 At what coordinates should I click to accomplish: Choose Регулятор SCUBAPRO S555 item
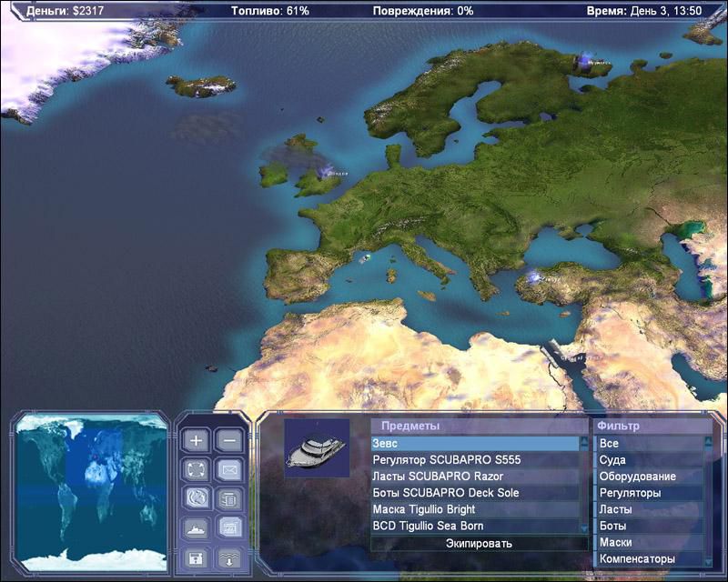pos(474,460)
